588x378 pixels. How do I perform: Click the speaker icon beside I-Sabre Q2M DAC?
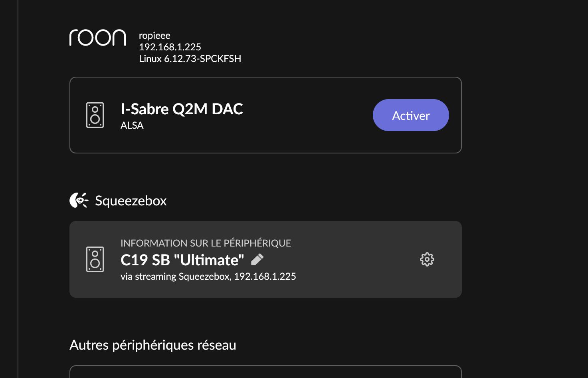point(95,115)
